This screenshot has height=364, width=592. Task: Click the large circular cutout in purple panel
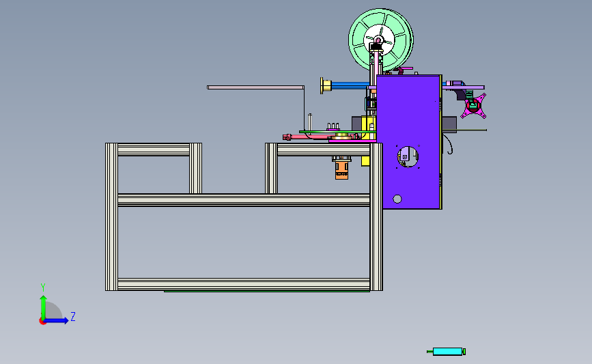pos(408,156)
